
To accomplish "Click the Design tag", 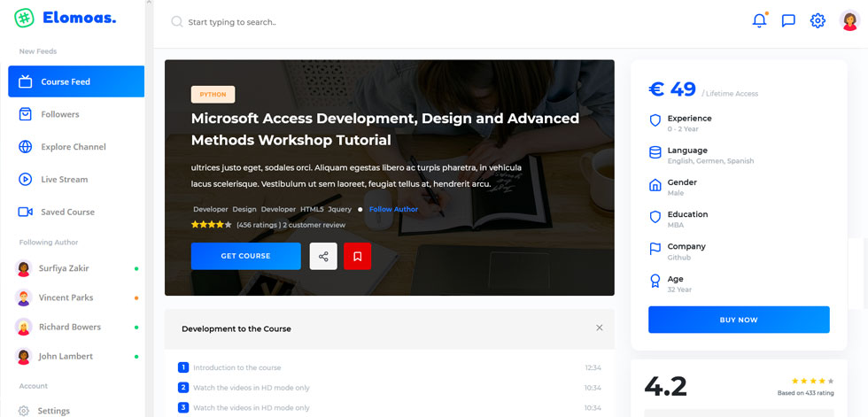I will 244,209.
